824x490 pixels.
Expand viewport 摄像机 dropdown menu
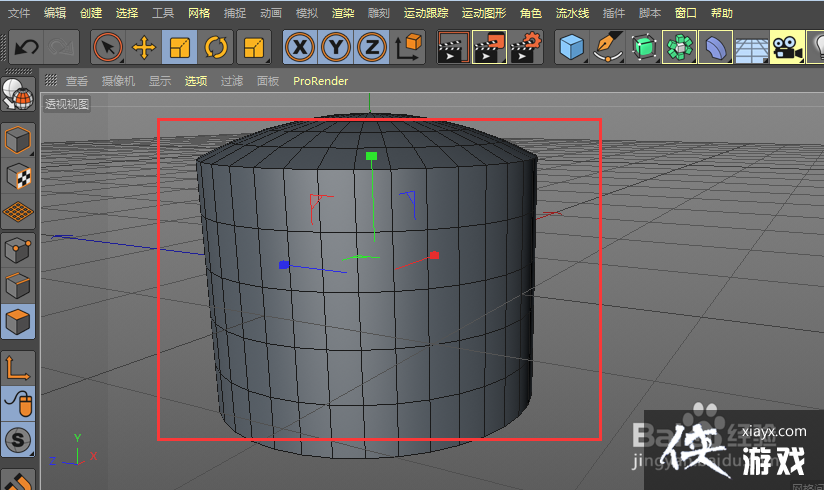tap(118, 81)
